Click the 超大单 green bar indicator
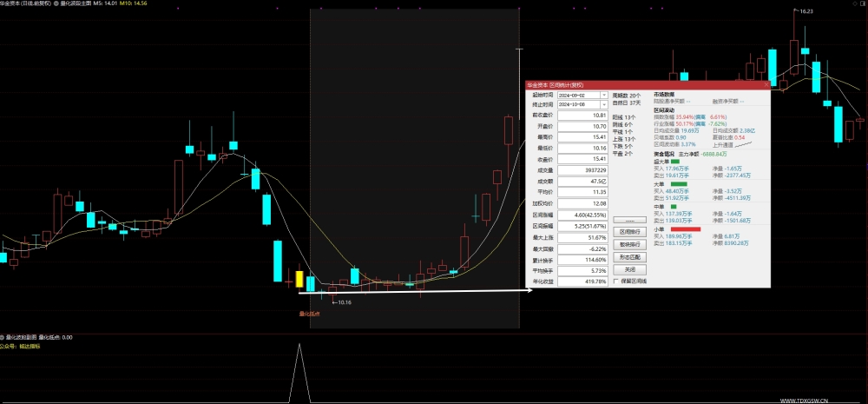 click(x=674, y=162)
